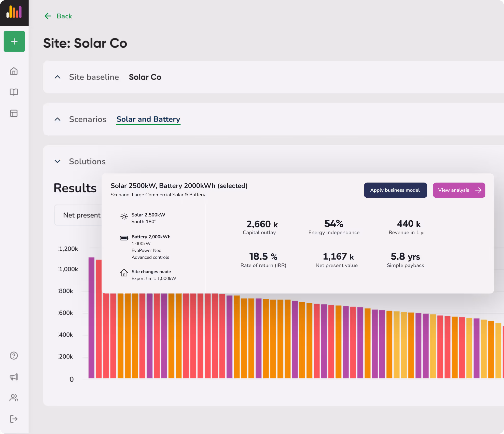
Task: Select the Solar and Battery tab
Action: [148, 119]
